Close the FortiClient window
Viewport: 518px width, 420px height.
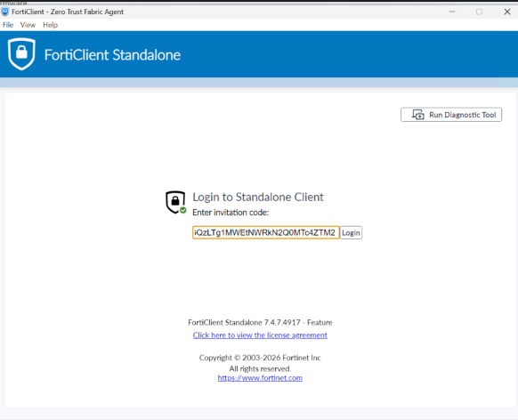pos(507,12)
